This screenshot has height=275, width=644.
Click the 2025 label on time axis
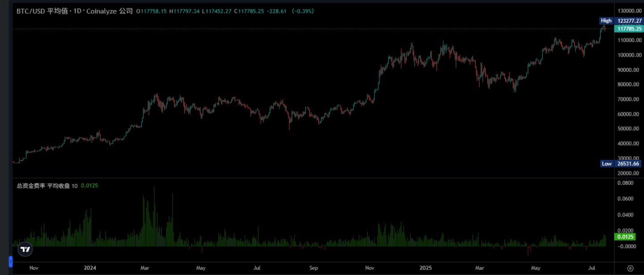pyautogui.click(x=426, y=268)
